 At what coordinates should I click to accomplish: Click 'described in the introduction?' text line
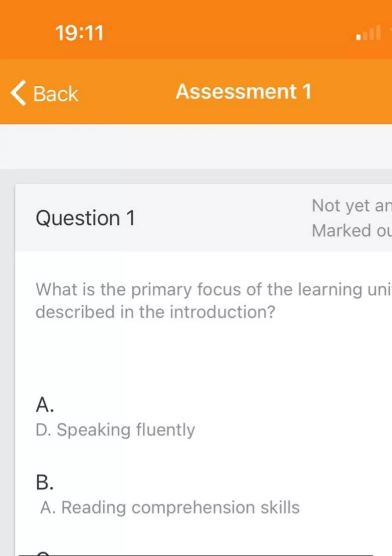coord(155,312)
